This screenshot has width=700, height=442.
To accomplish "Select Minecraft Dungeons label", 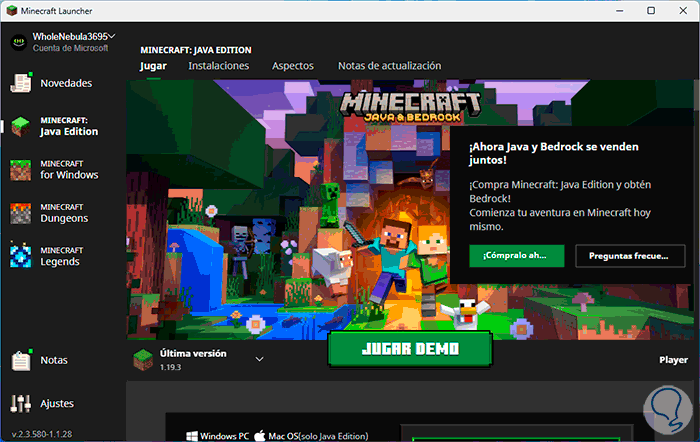I will tap(64, 213).
